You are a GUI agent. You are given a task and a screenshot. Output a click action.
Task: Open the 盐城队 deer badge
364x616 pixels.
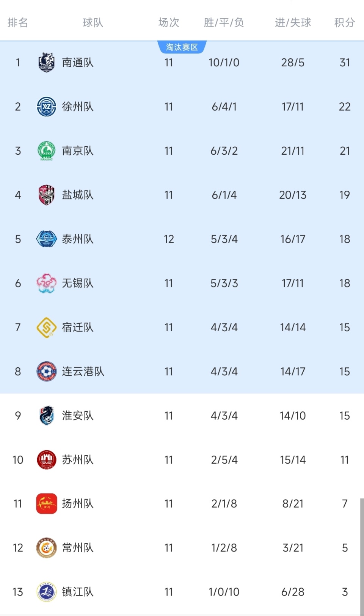pos(46,195)
